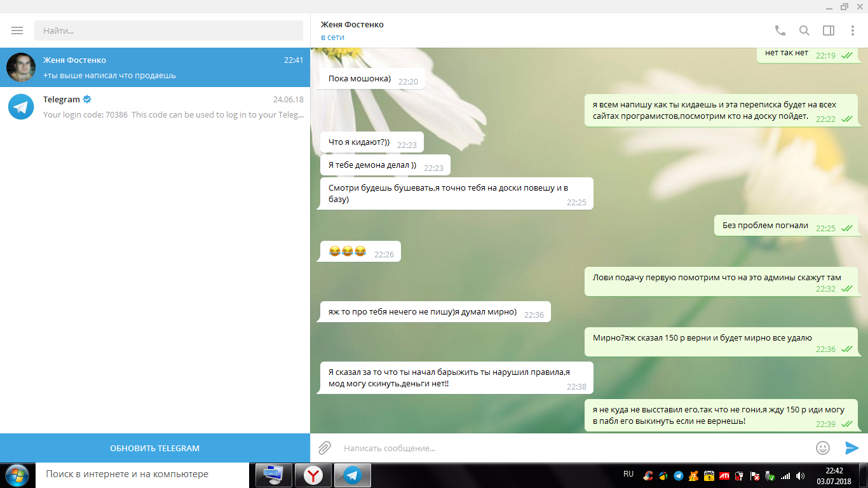Click the contact name in chat header
Image resolution: width=868 pixels, height=488 pixels.
point(352,25)
